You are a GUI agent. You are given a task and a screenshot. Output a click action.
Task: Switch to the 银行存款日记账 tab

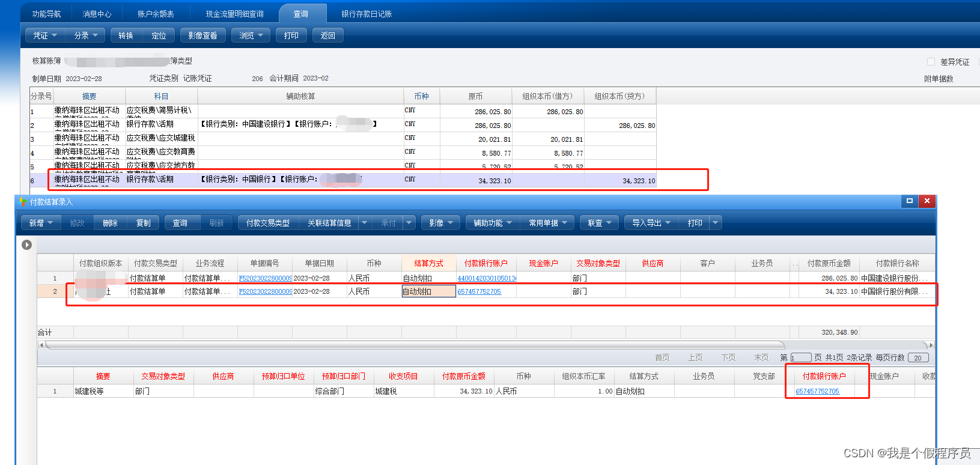(367, 14)
